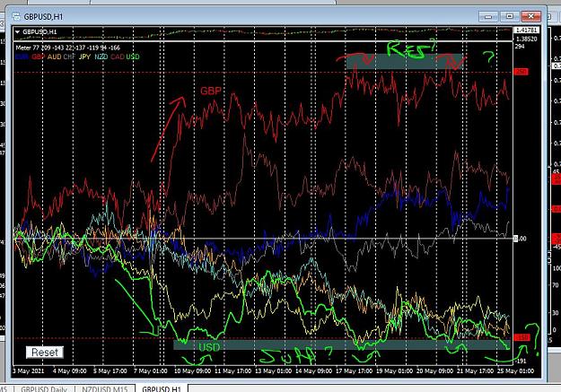Click the 1.38520 price label
561x392 pixels.
[526, 39]
